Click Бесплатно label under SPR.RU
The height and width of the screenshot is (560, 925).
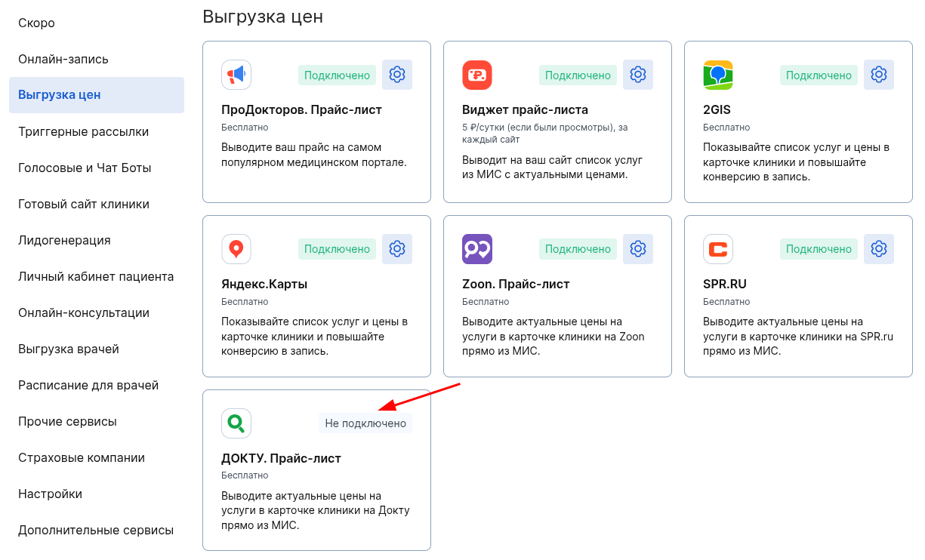[x=726, y=302]
